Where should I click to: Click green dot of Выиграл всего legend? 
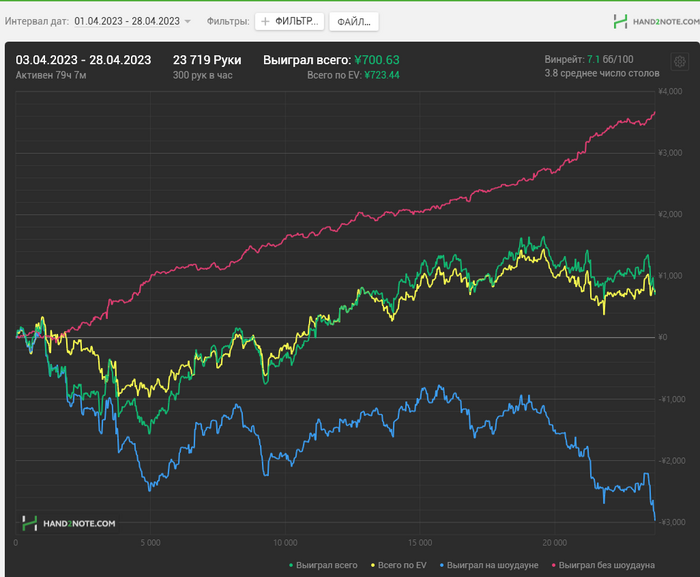tap(291, 565)
